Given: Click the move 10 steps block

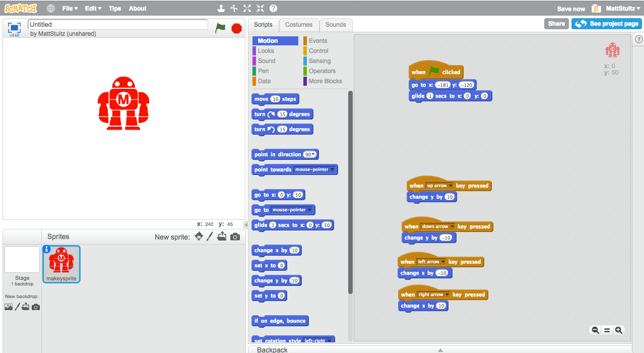Looking at the screenshot, I should coord(275,99).
